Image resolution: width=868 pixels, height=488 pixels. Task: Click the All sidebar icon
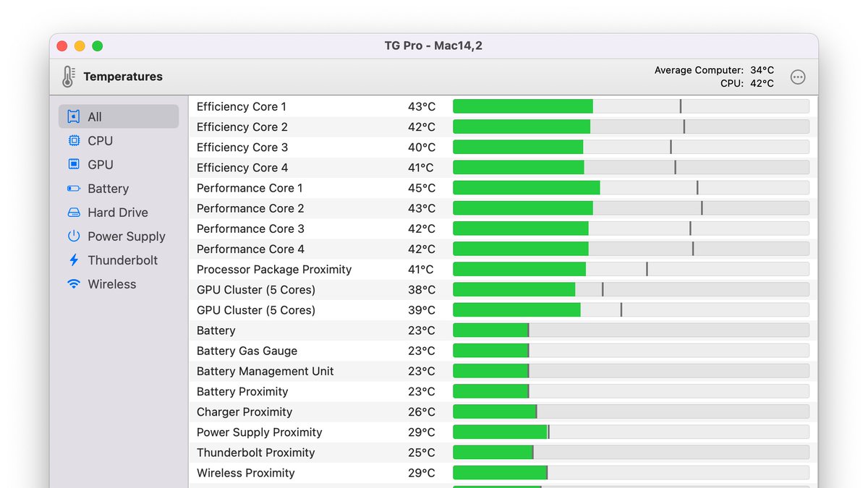[73, 116]
